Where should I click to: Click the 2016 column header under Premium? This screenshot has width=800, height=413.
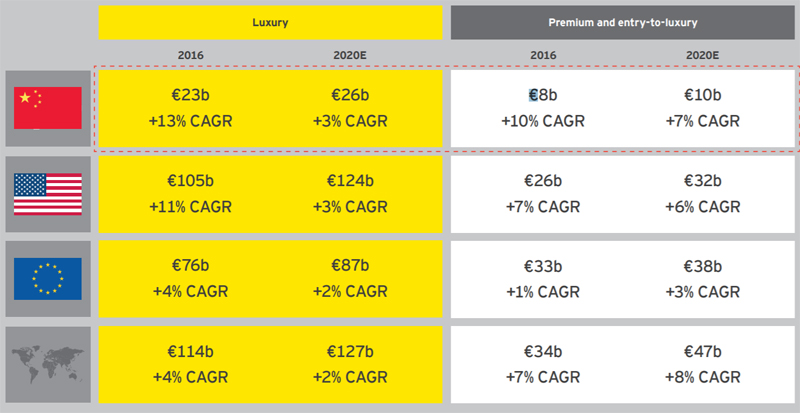542,54
